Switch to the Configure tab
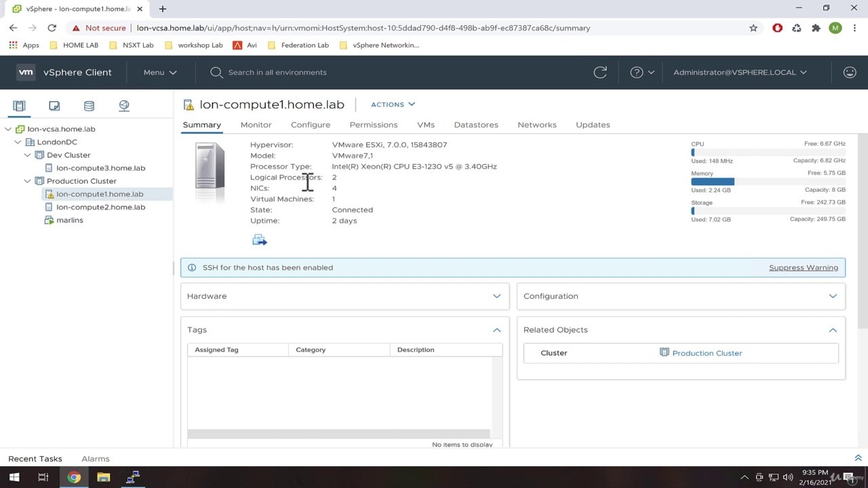 click(x=311, y=125)
